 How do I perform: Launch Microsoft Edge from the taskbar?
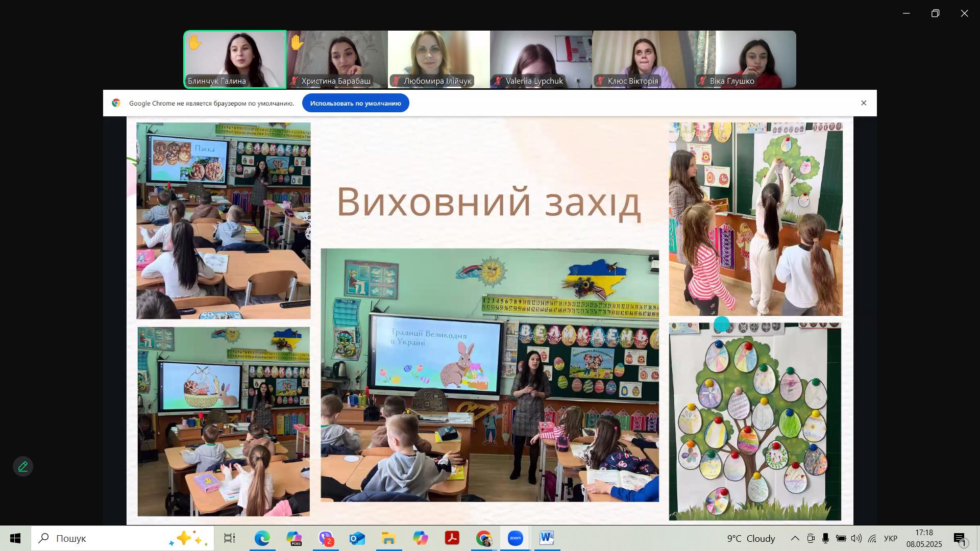[262, 538]
